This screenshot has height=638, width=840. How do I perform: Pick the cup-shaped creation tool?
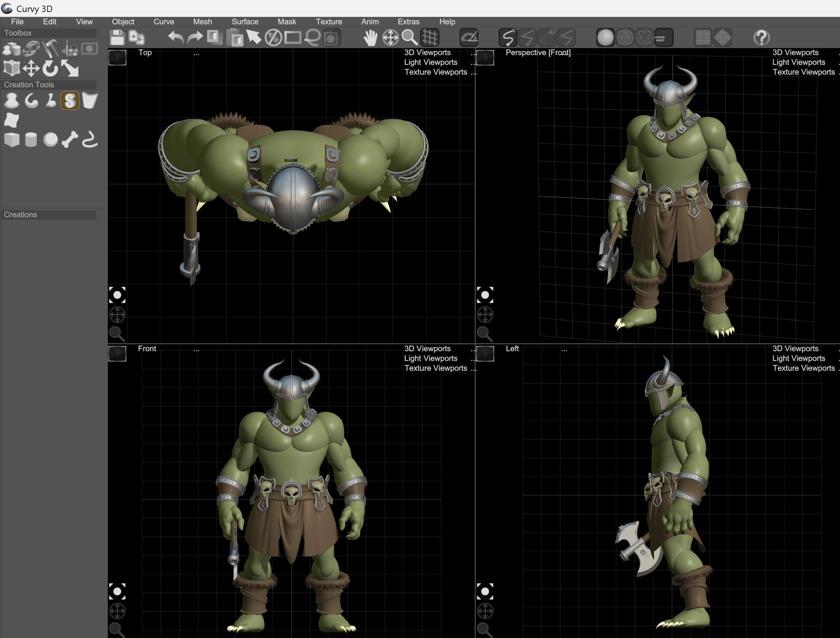coord(90,101)
